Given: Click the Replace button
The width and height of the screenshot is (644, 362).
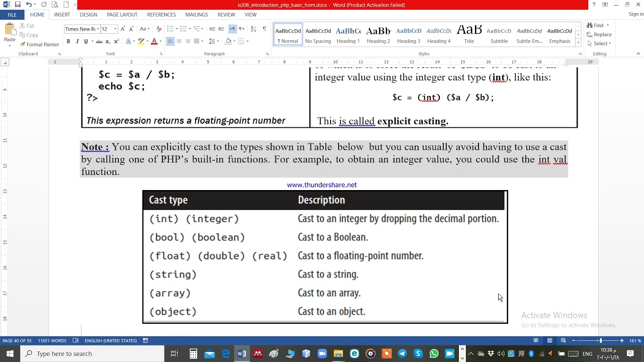Looking at the screenshot, I should pos(599,34).
